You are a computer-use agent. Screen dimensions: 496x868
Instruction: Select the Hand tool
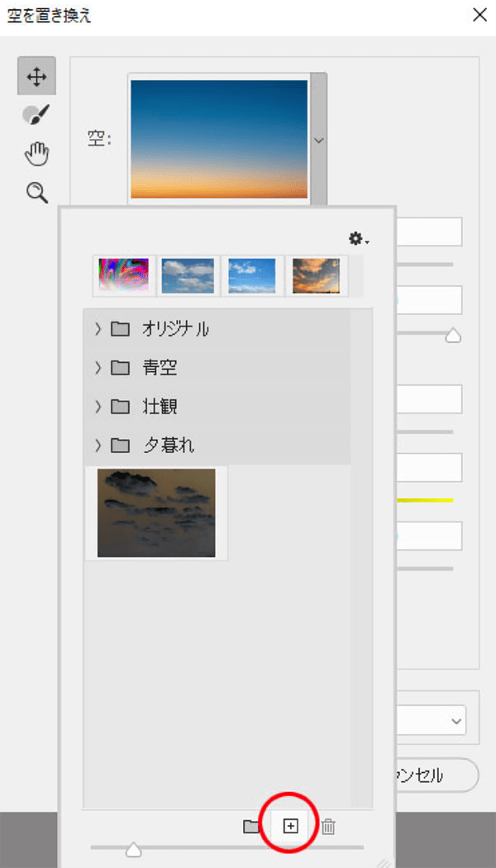pyautogui.click(x=36, y=154)
